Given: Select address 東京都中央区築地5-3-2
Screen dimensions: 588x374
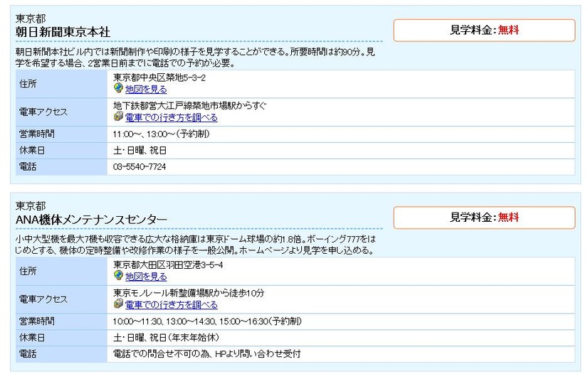Looking at the screenshot, I should click(x=159, y=78).
